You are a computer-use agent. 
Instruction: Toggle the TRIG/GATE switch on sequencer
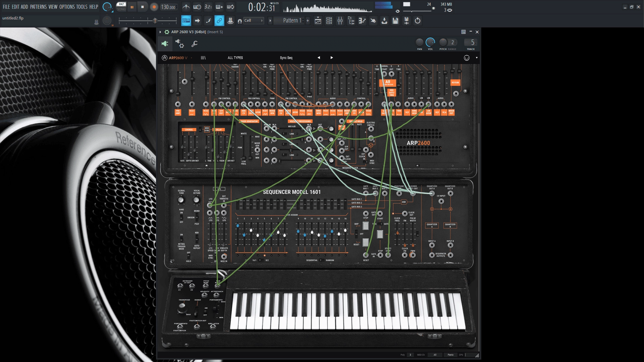380,224
